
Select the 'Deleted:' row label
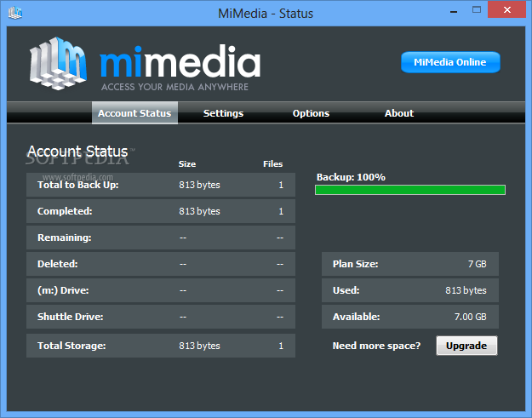57,264
